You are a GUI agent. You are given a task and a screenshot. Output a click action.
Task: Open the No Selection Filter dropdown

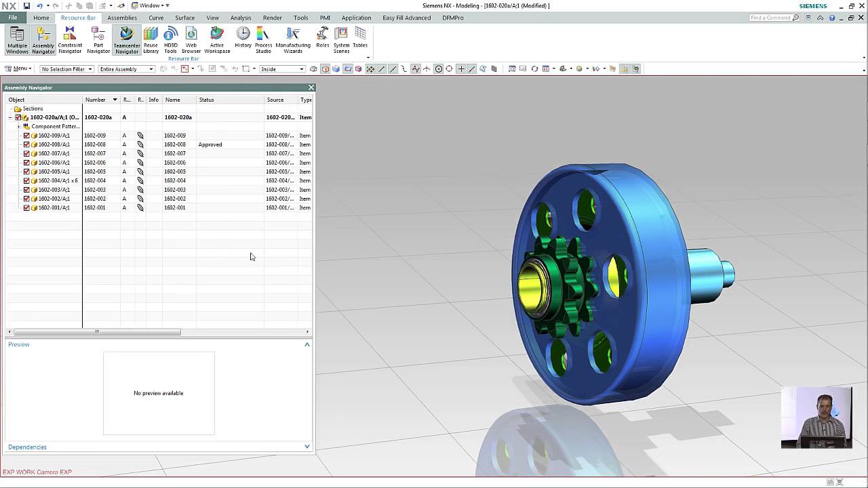[x=66, y=69]
